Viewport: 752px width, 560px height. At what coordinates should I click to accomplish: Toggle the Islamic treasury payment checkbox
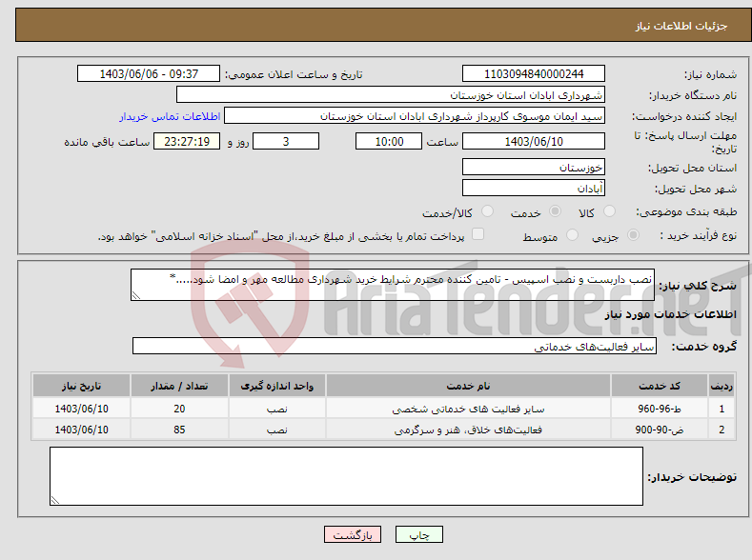478,233
